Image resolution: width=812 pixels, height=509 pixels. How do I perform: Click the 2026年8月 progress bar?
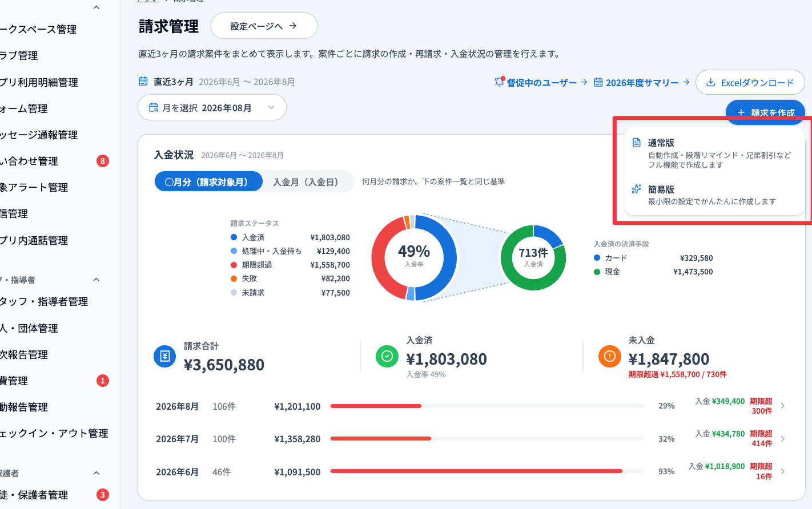[487, 406]
